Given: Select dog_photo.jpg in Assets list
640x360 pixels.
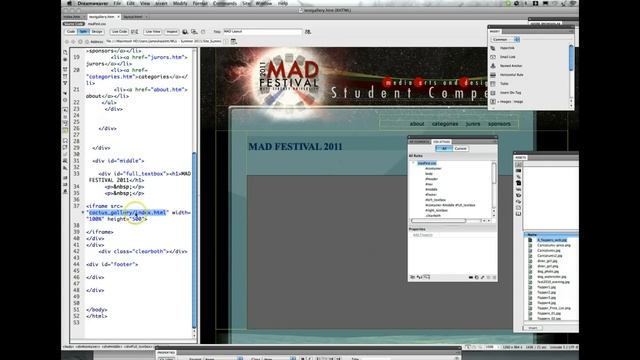Looking at the screenshot, I should [x=548, y=271].
